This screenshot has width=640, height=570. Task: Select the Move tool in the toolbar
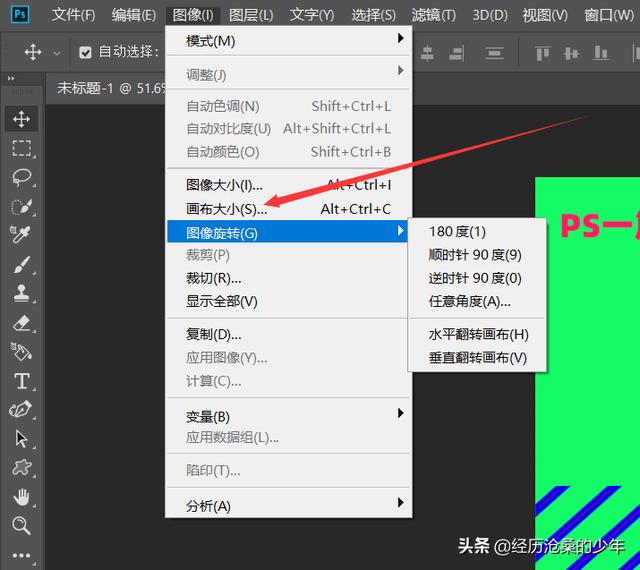point(21,119)
